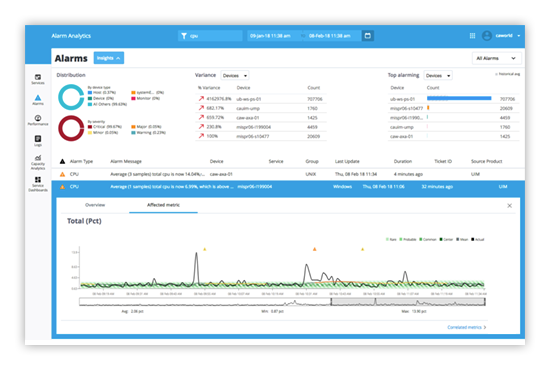Click the teal device type donut chart
The image size is (550, 370).
pyautogui.click(x=71, y=97)
